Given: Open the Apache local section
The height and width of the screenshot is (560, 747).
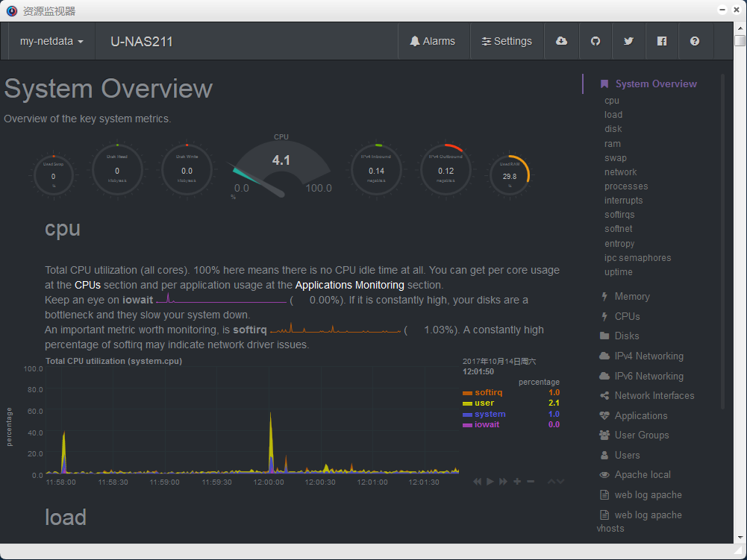Looking at the screenshot, I should [635, 475].
